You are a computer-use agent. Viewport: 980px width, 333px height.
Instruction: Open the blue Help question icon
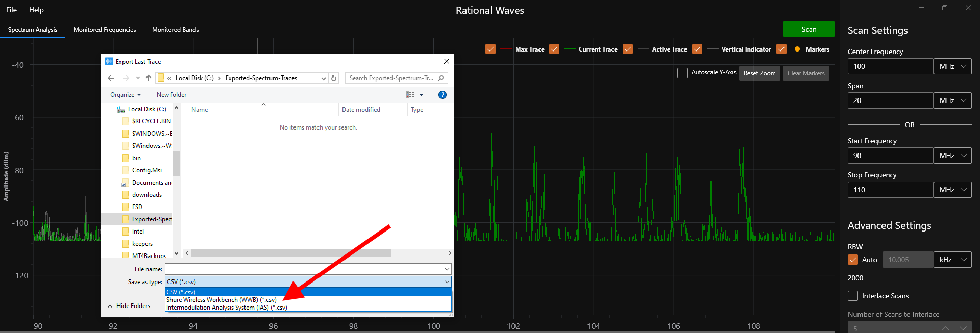pyautogui.click(x=443, y=95)
